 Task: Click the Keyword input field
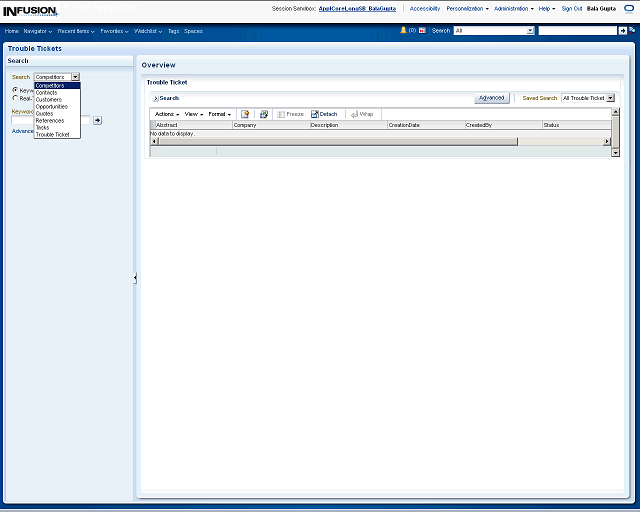(x=50, y=120)
